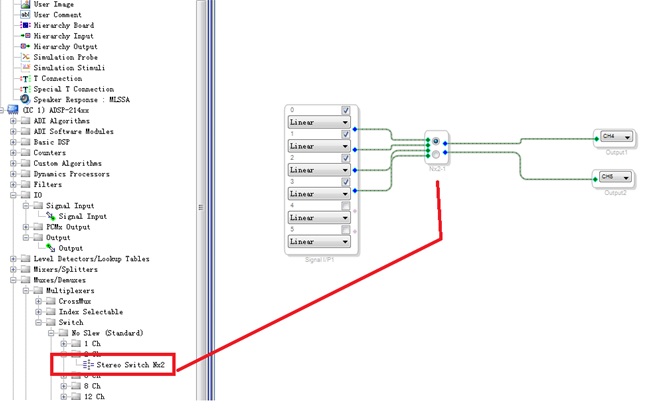Expand the 8 Ch folder node
This screenshot has width=647, height=410.
click(x=64, y=386)
